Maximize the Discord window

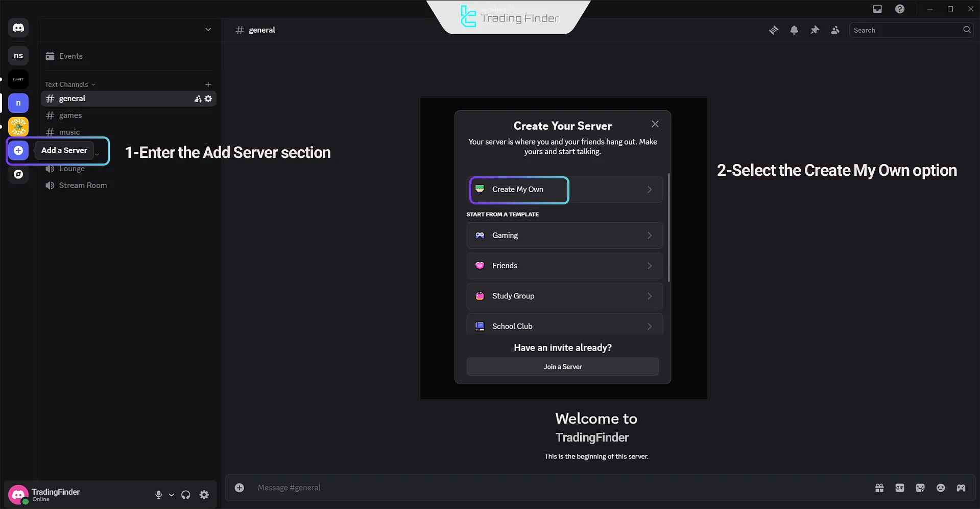point(950,9)
